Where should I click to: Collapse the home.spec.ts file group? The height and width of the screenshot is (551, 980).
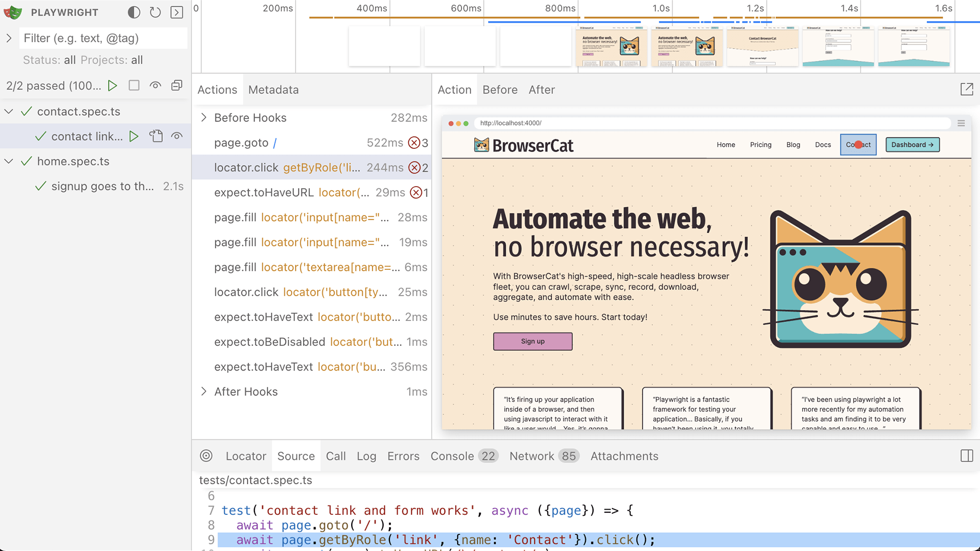8,161
